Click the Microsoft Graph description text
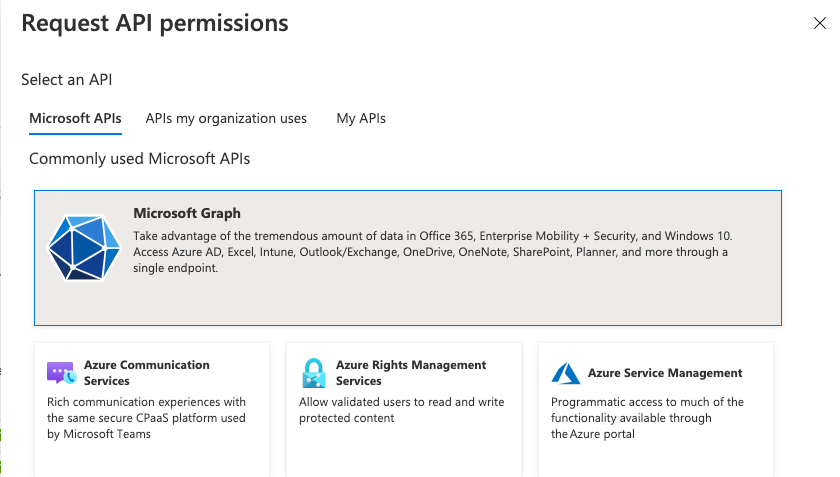 pyautogui.click(x=433, y=252)
